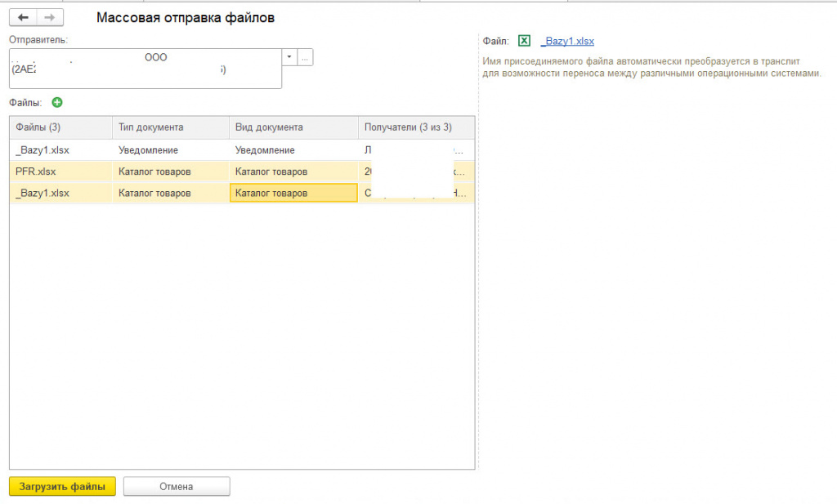Go forward with the right arrow button
837x504 pixels.
[50, 18]
